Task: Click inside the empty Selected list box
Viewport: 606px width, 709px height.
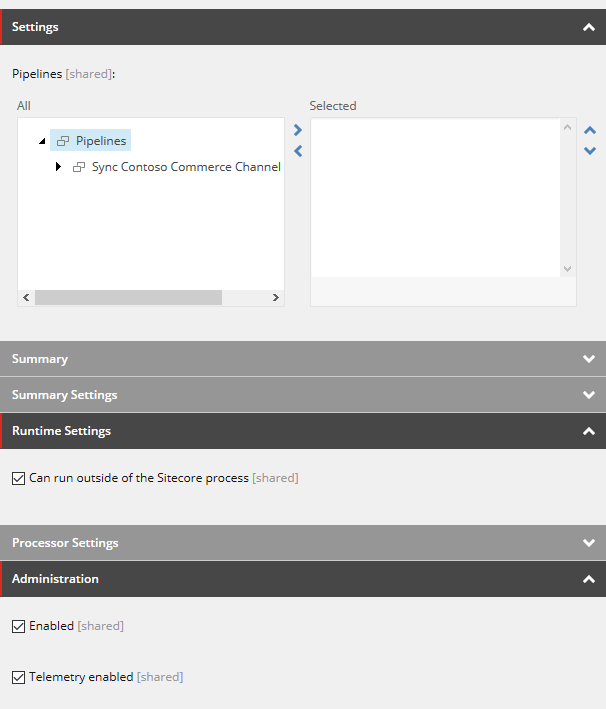Action: (435, 198)
